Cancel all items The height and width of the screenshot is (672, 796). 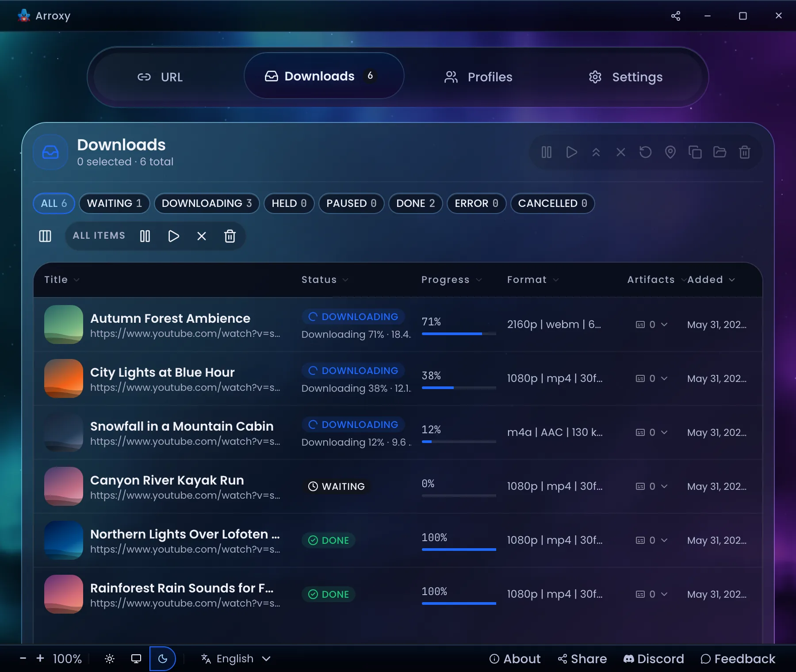tap(202, 236)
